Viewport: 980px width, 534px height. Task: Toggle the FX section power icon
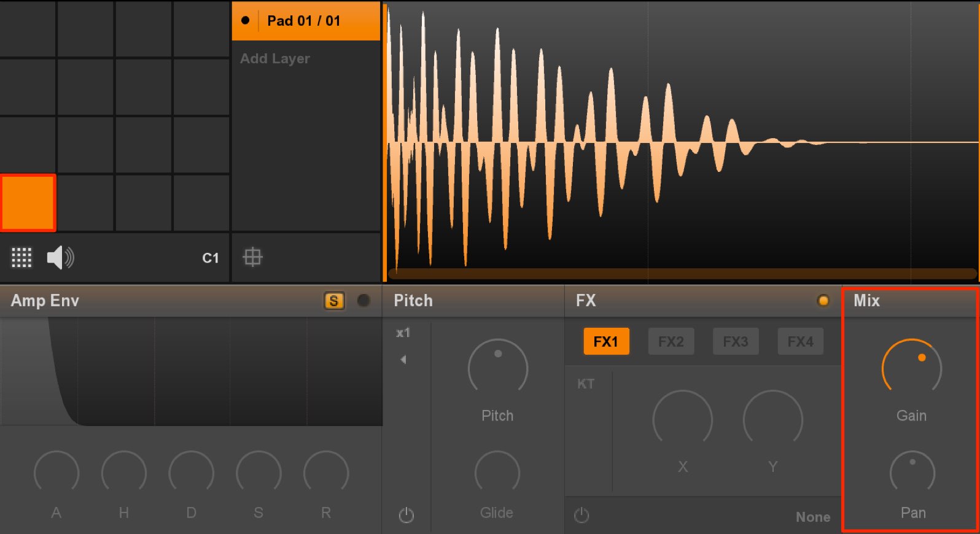coord(581,515)
